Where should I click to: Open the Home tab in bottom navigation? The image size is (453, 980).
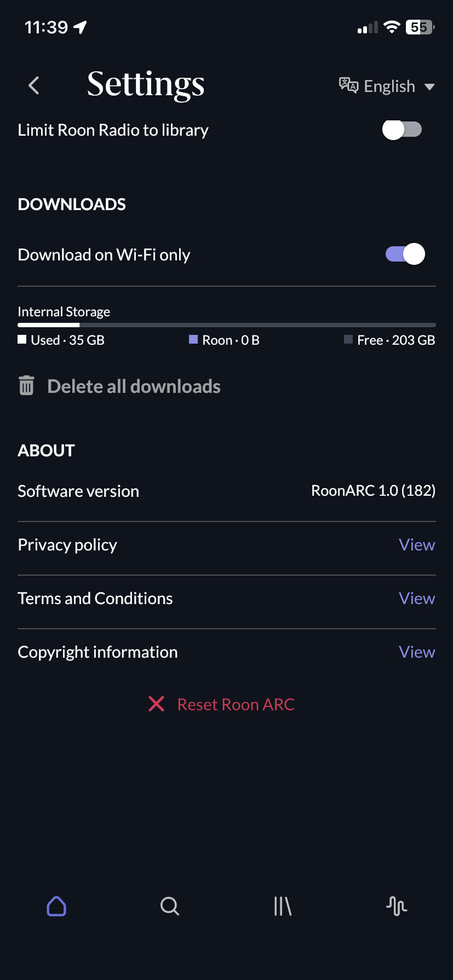(x=56, y=906)
